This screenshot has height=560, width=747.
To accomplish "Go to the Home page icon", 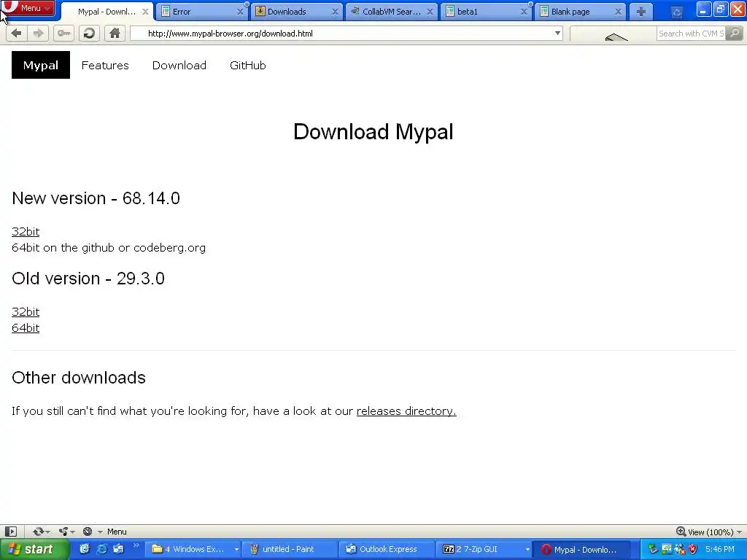I will tap(115, 34).
